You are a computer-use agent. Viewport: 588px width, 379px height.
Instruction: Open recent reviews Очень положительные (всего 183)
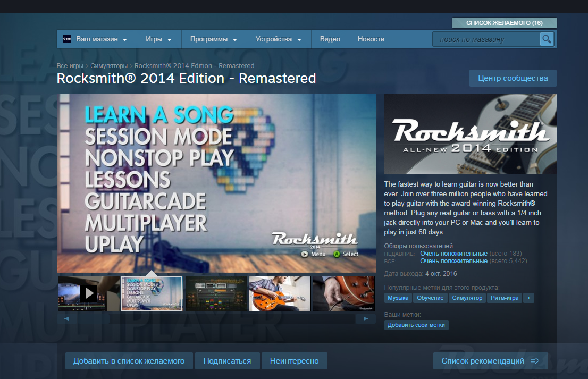(x=471, y=254)
